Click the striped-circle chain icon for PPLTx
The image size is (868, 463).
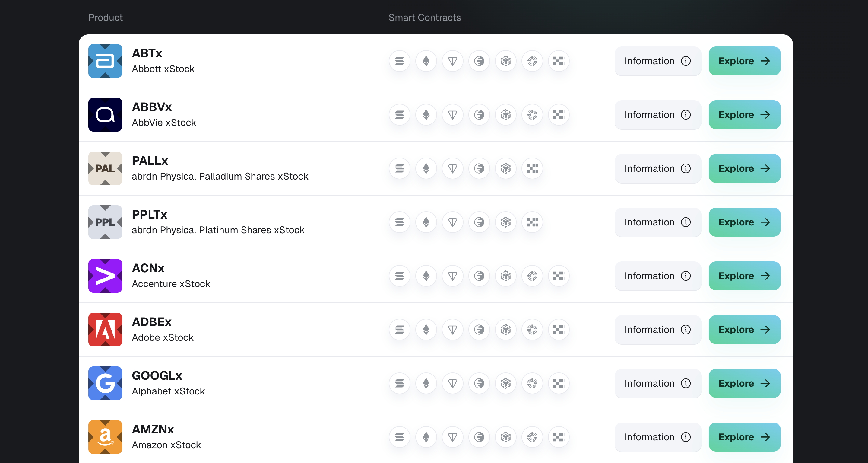(479, 222)
